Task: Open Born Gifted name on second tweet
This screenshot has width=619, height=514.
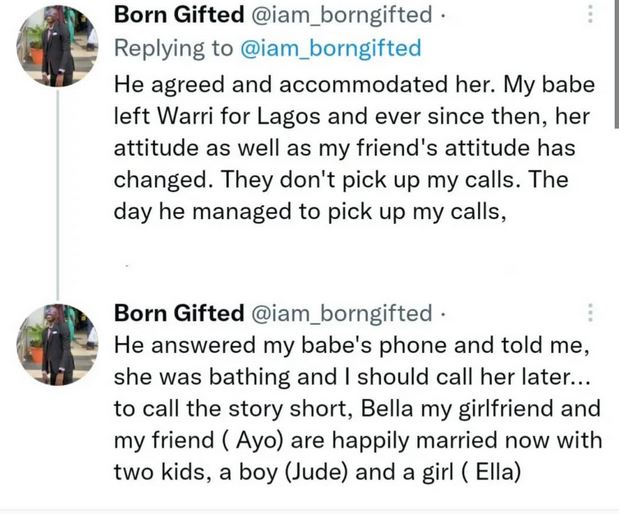Action: coord(179,313)
